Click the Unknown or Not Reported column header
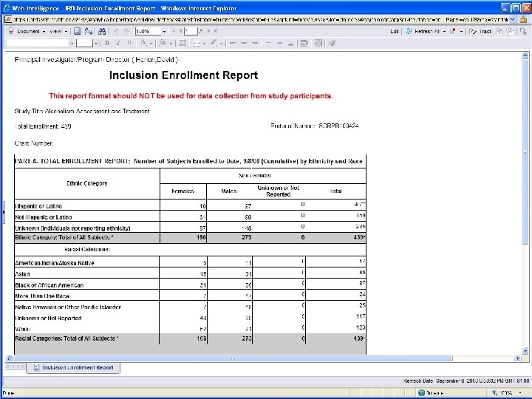532x399 pixels. tap(279, 191)
